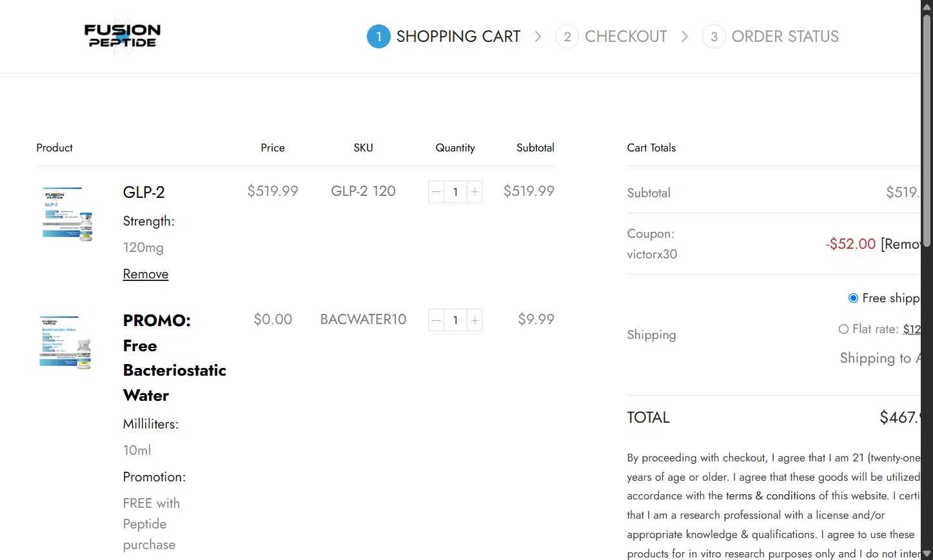The image size is (933, 560).
Task: Click the BACWATER10 SKU text
Action: [x=363, y=319]
